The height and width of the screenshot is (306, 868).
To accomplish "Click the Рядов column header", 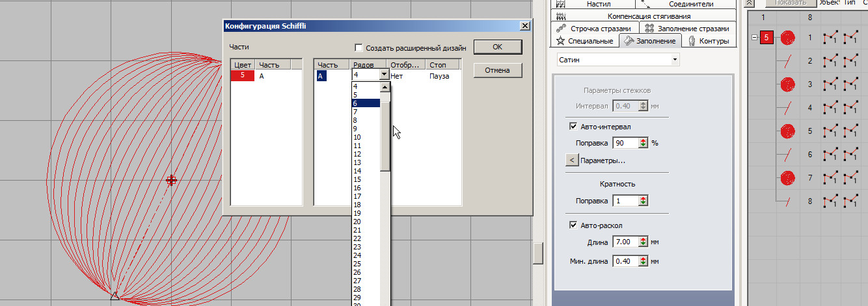I will click(369, 65).
